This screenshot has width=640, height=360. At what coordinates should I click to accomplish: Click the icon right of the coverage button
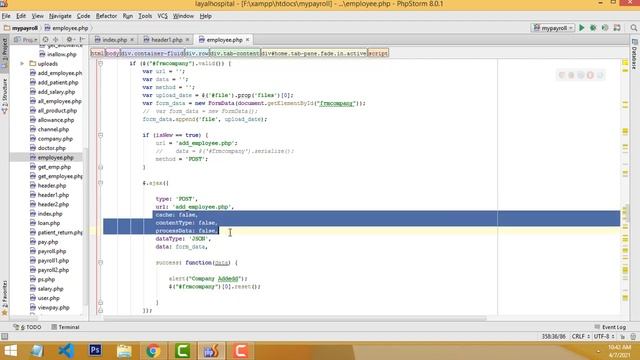click(617, 28)
